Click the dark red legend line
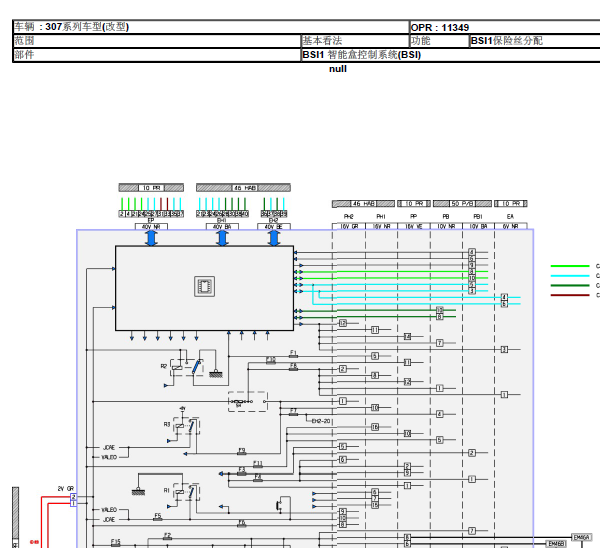This screenshot has width=600, height=548. (570, 295)
